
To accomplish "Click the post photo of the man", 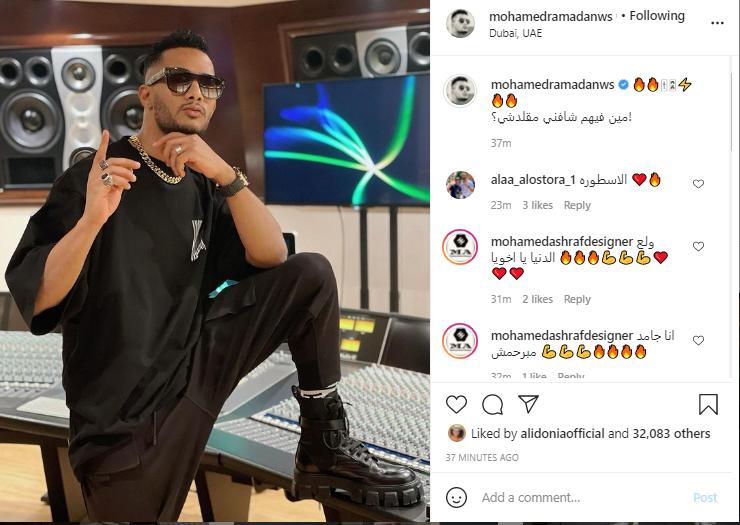I will tap(215, 262).
